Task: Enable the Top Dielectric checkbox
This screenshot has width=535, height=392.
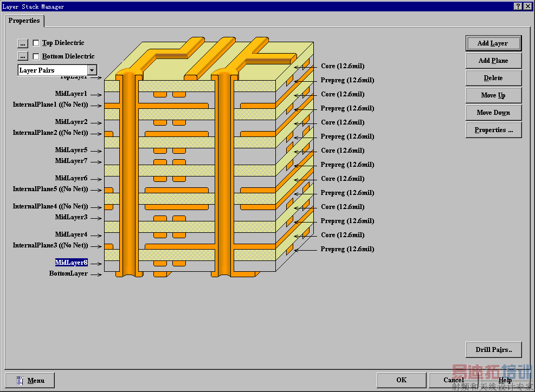Action: click(36, 43)
